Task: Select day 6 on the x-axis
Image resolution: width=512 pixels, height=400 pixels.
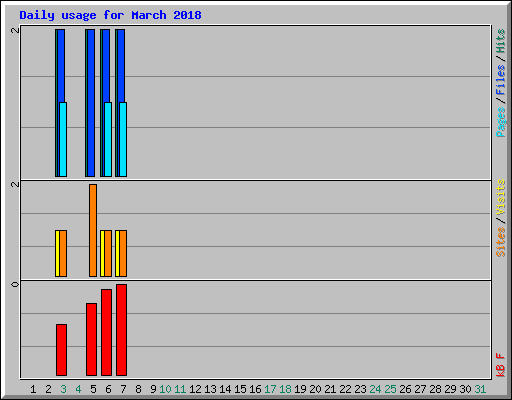Action: click(108, 389)
